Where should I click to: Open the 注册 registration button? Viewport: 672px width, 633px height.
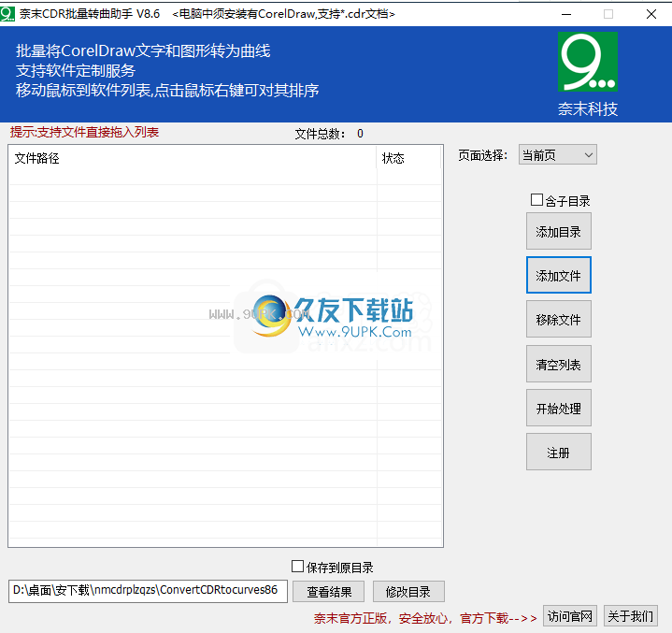[x=558, y=453]
